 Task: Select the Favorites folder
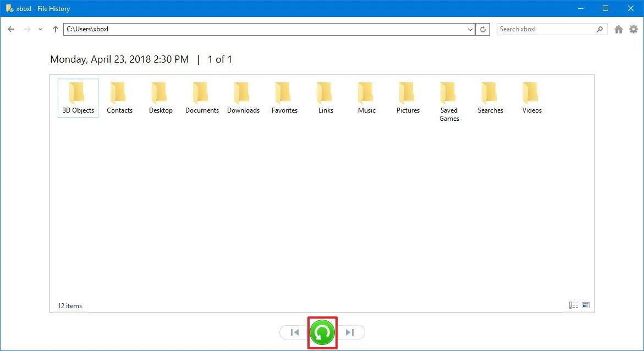point(284,98)
